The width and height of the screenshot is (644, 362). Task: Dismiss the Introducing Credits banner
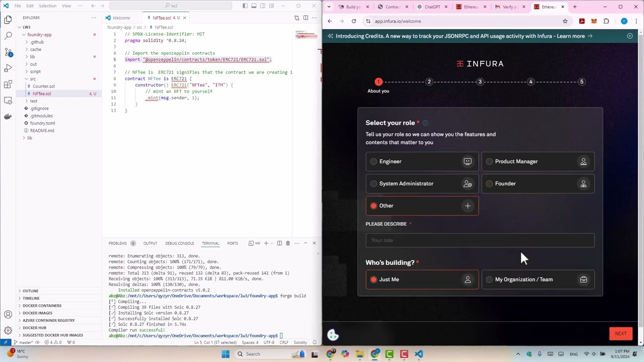pos(630,36)
